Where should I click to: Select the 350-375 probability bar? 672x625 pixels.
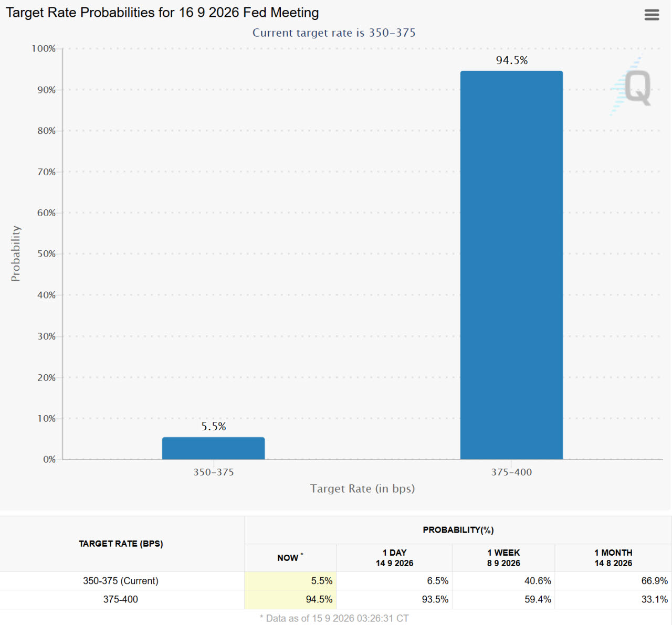[x=213, y=448]
